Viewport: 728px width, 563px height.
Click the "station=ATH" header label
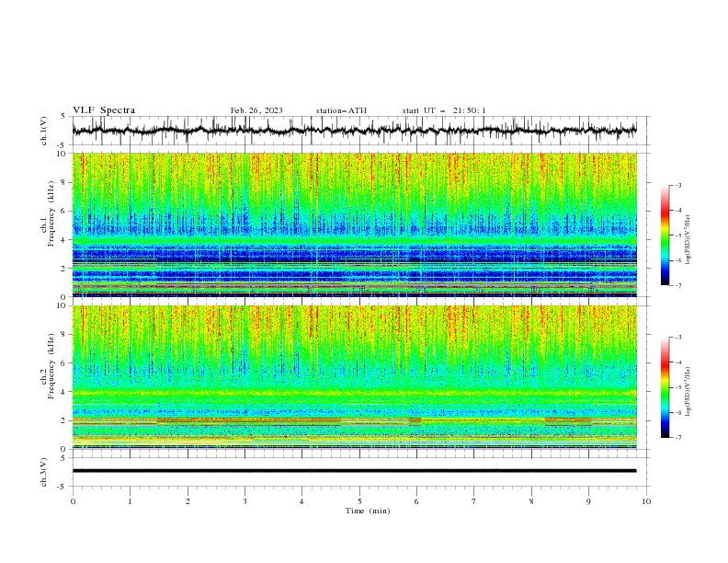coord(341,110)
